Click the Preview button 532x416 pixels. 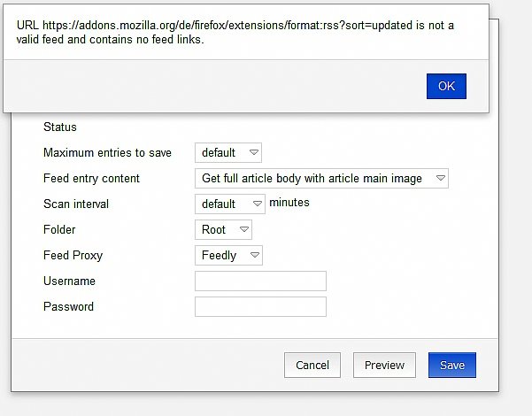[384, 365]
